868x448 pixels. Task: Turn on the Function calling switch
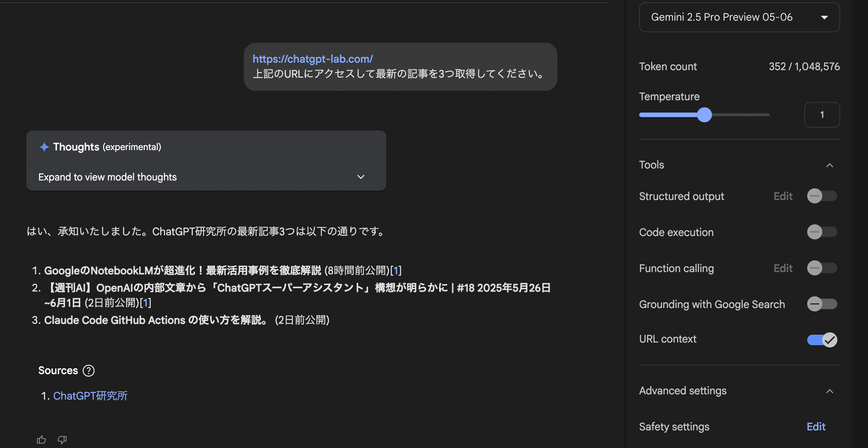pyautogui.click(x=821, y=268)
